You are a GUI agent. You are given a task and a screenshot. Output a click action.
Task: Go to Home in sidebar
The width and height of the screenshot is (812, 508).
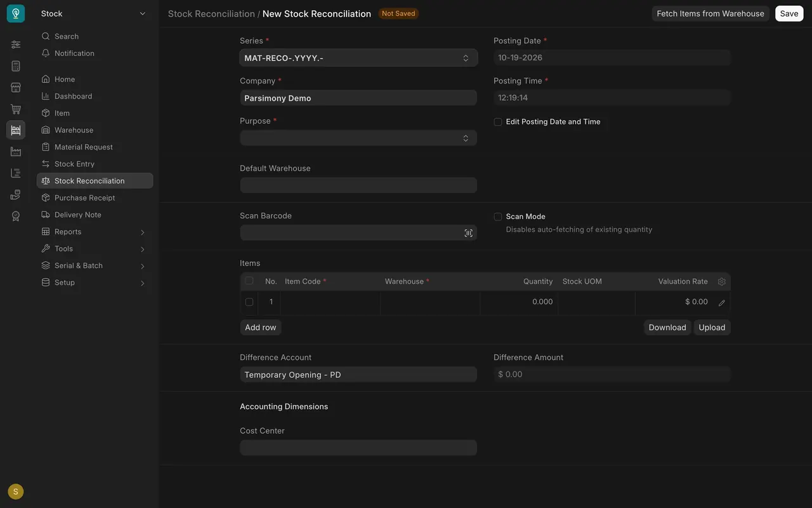(95, 79)
